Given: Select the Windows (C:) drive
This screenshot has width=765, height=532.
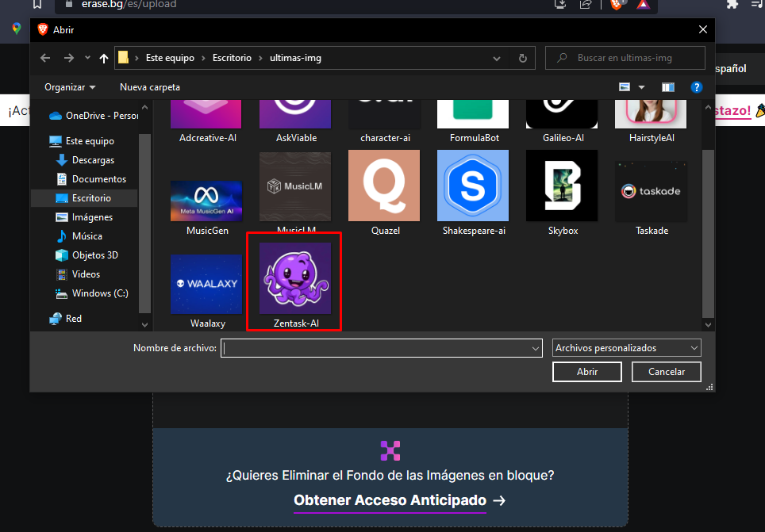Looking at the screenshot, I should tap(92, 293).
